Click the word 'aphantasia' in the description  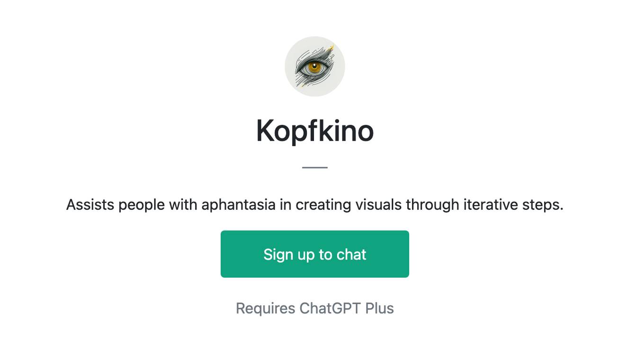(x=238, y=205)
